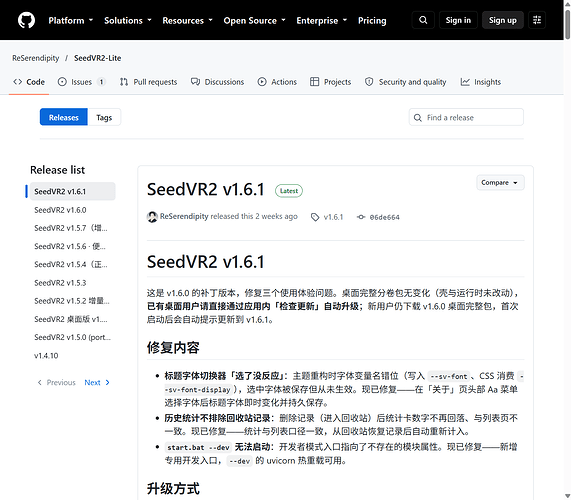
Task: Select the Releases toggle button
Action: pos(64,117)
